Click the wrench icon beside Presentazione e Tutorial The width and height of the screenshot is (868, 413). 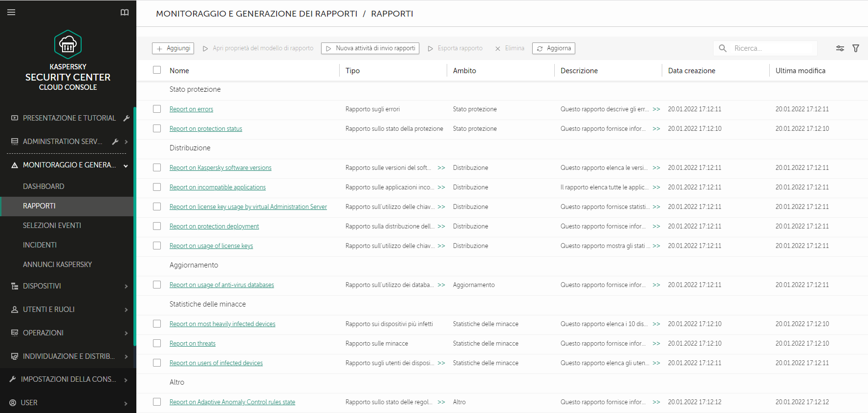(126, 118)
